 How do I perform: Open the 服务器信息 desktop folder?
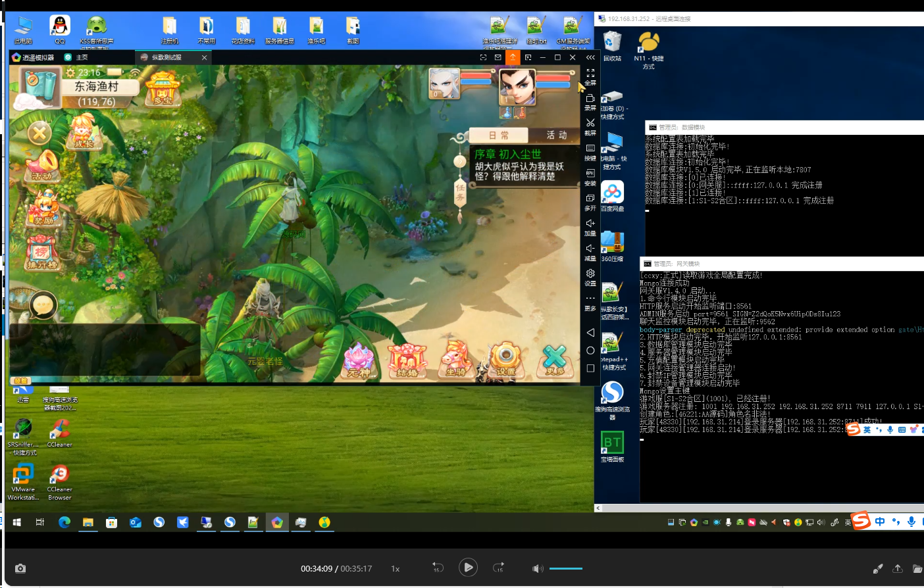(x=280, y=30)
